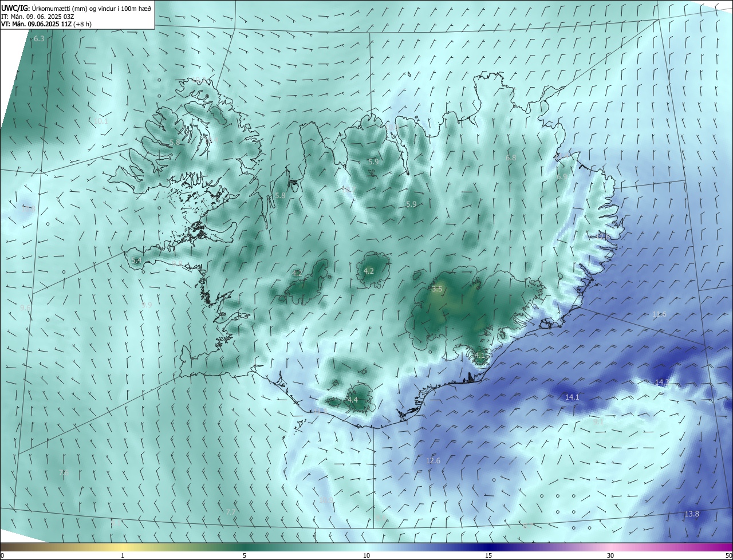Click the 30 tick label on the color scale

coord(610,555)
